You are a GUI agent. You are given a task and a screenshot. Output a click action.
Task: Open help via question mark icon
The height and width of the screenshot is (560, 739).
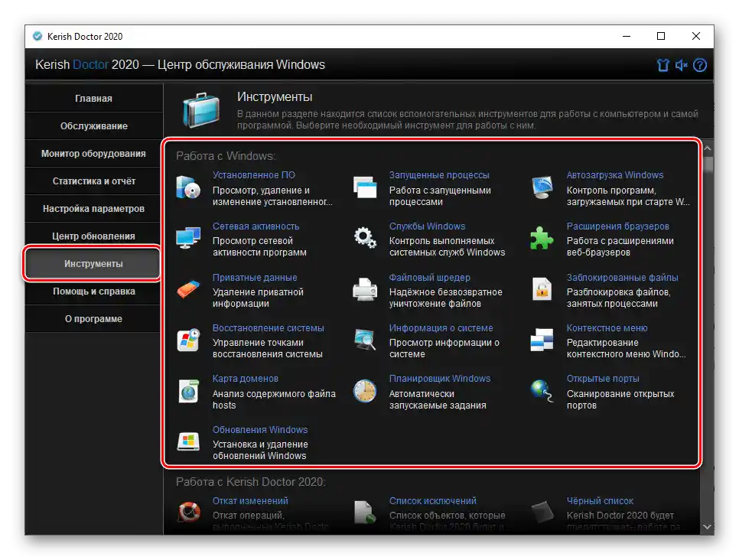coord(699,65)
